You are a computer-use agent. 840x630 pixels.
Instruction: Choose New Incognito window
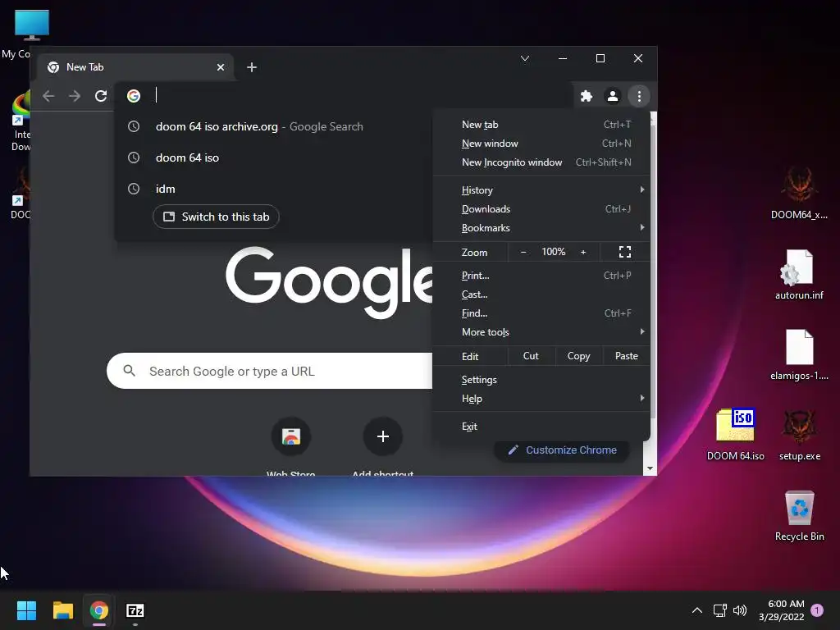click(541, 162)
